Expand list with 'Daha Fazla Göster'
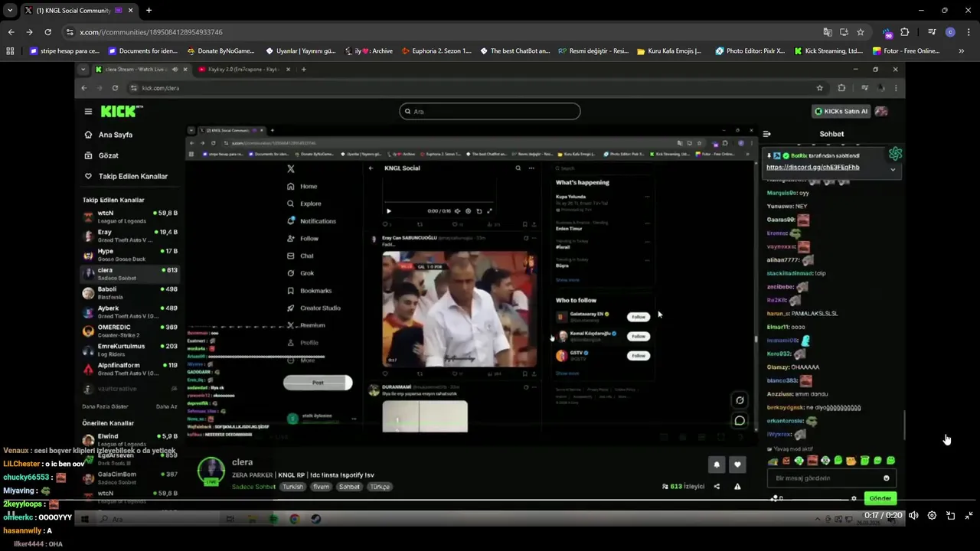The image size is (980, 551). (x=105, y=406)
